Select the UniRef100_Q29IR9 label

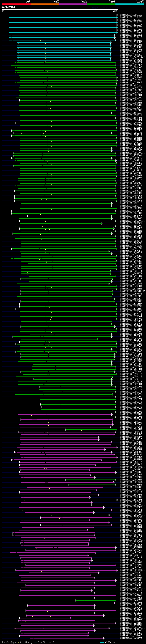point(131,623)
